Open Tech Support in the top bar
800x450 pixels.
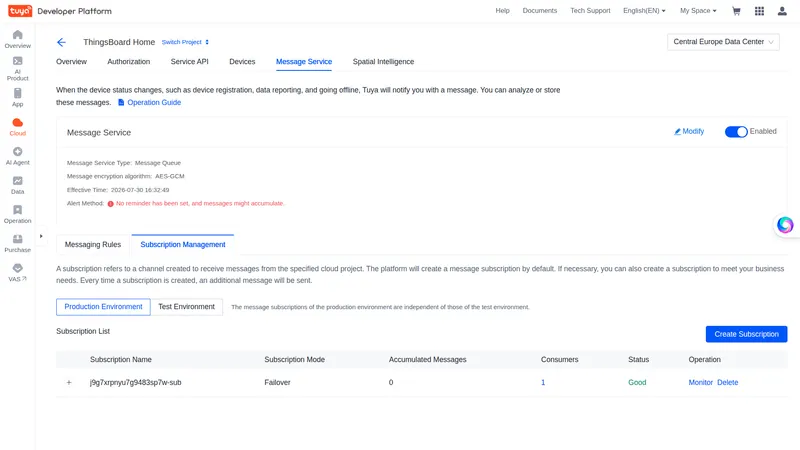tap(590, 11)
